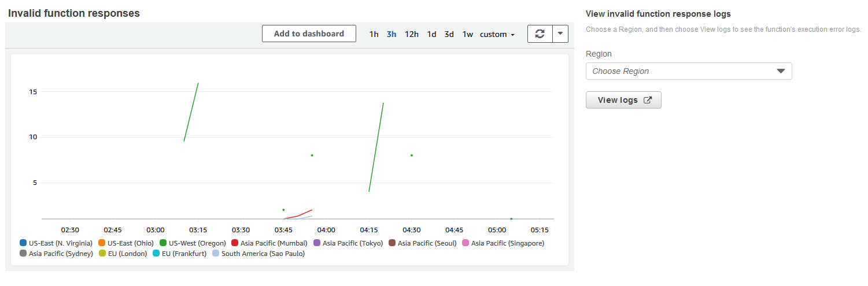Open the Choose Region dropdown
This screenshot has height=286, width=868.
point(688,71)
